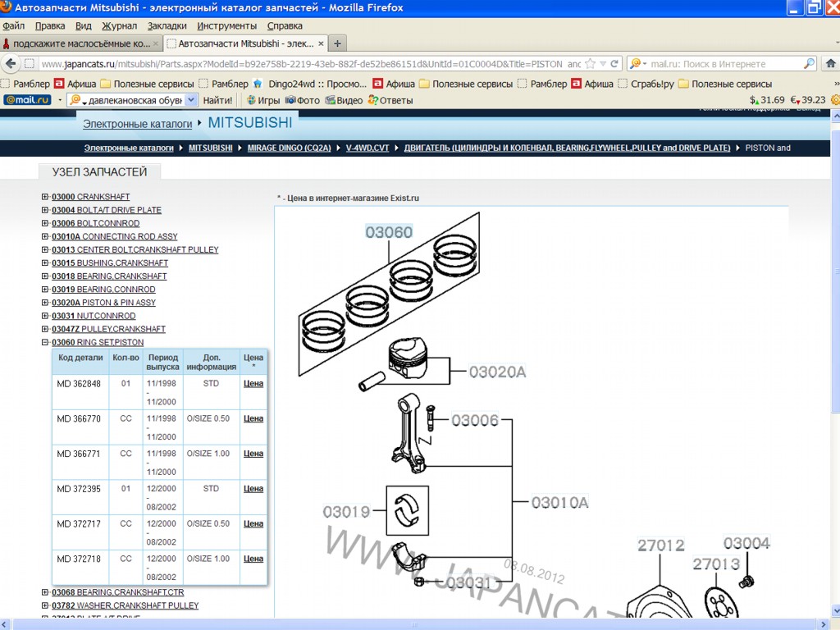Open the Справка menu
Image resolution: width=840 pixels, height=630 pixels.
[x=285, y=25]
